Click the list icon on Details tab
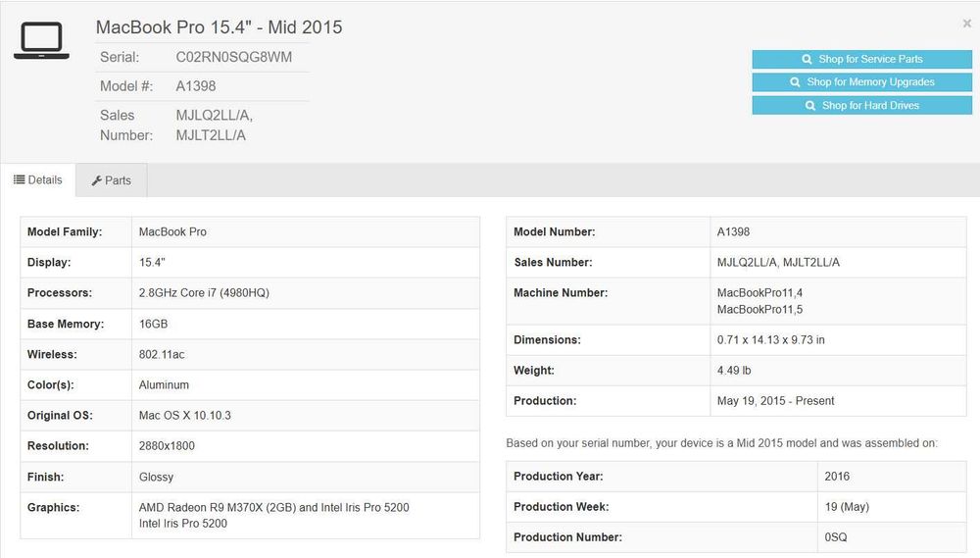Viewport: 980px width, 558px height. (x=19, y=180)
